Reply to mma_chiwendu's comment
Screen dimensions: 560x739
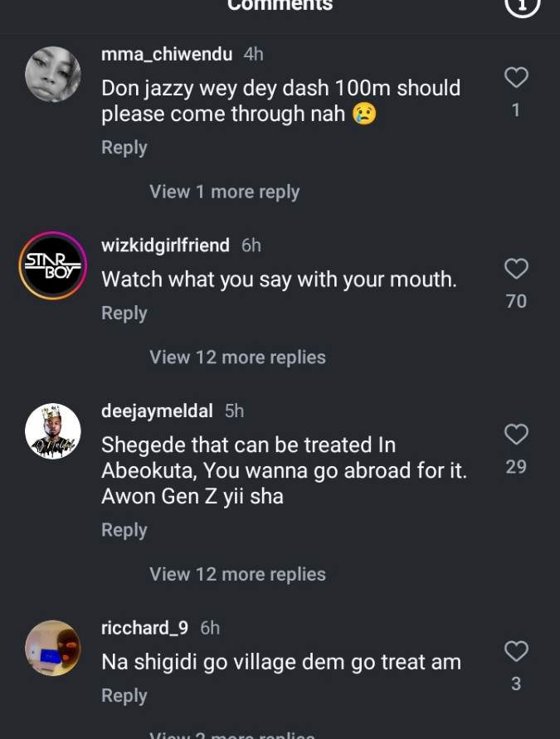coord(124,148)
